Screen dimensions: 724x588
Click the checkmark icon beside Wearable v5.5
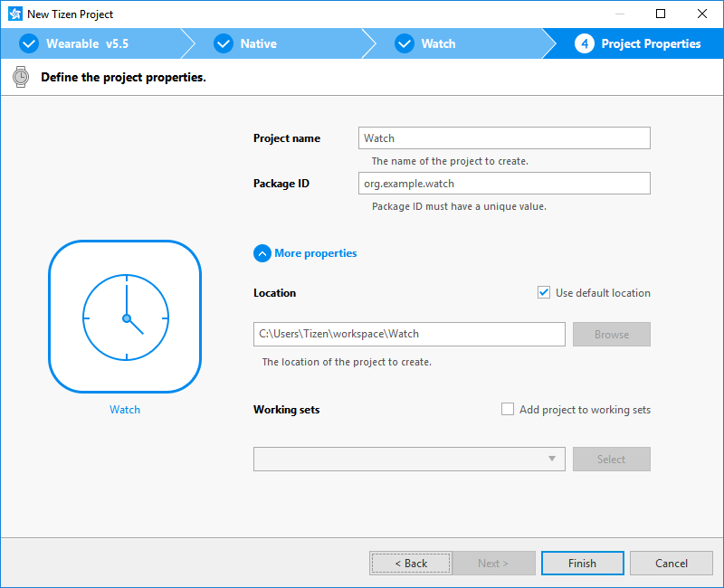[x=29, y=43]
